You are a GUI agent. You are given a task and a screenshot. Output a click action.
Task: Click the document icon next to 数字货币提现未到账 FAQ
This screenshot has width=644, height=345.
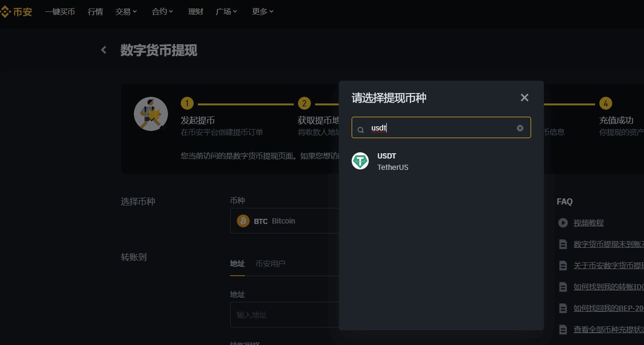(x=563, y=244)
